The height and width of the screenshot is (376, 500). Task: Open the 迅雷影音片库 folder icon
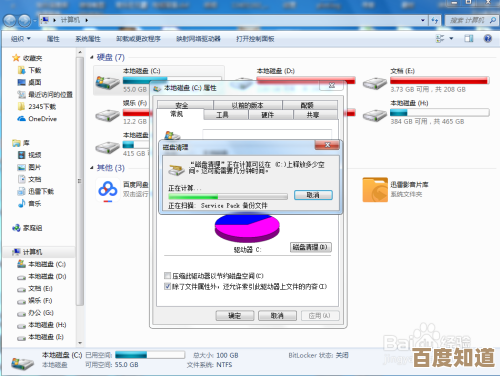tap(375, 190)
